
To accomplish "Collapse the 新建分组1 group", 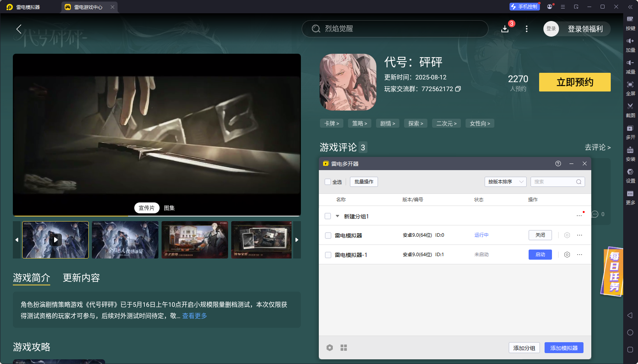I will tap(337, 216).
